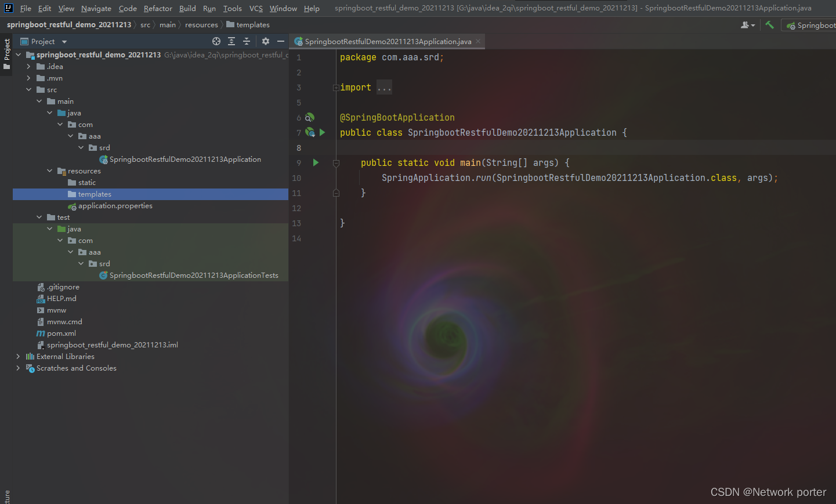Collapse the springboot_restful_demo_20211213 root node
This screenshot has height=504, width=836.
[18, 55]
